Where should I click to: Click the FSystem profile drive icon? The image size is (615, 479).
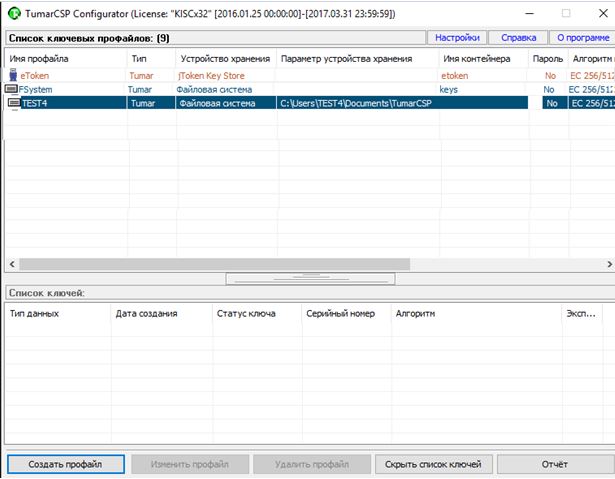[12, 89]
